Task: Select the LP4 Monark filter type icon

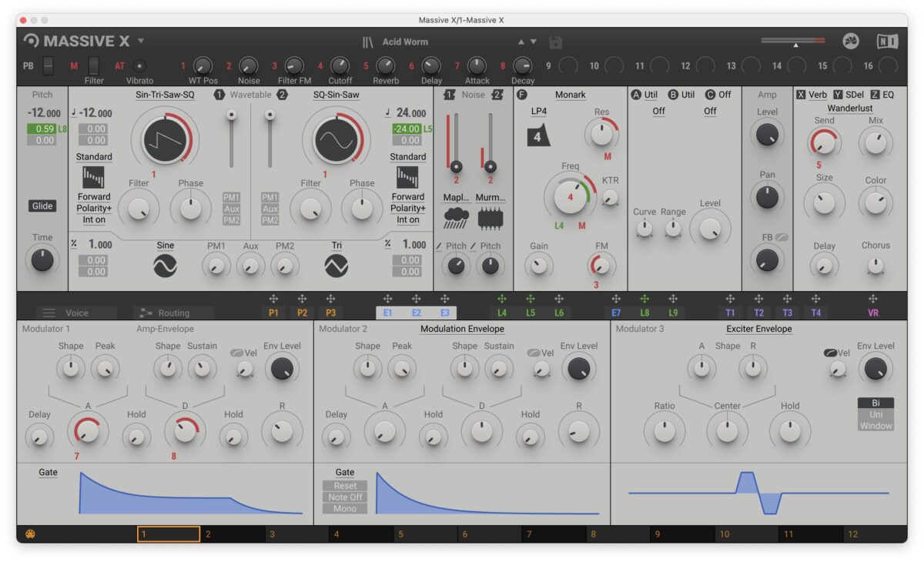Action: coord(541,137)
